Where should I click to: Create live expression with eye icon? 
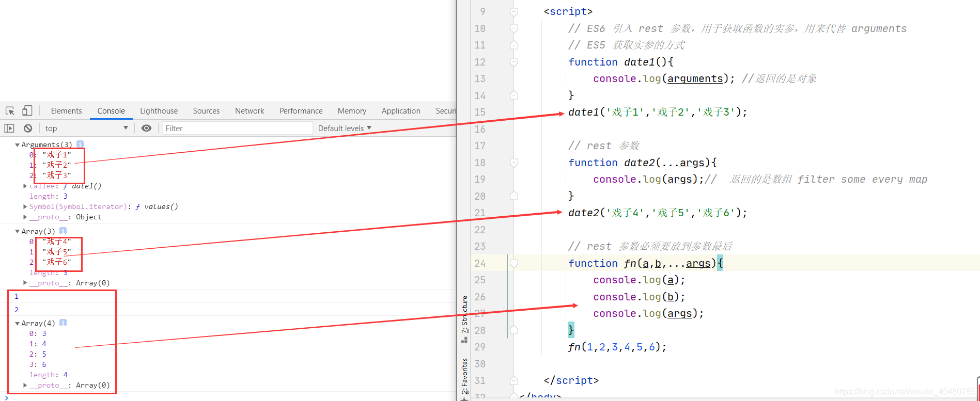tap(147, 128)
